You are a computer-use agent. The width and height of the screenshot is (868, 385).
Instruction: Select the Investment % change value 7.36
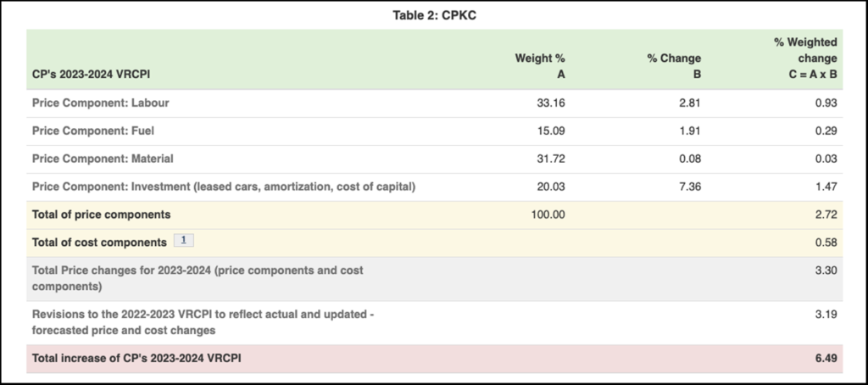click(x=688, y=187)
